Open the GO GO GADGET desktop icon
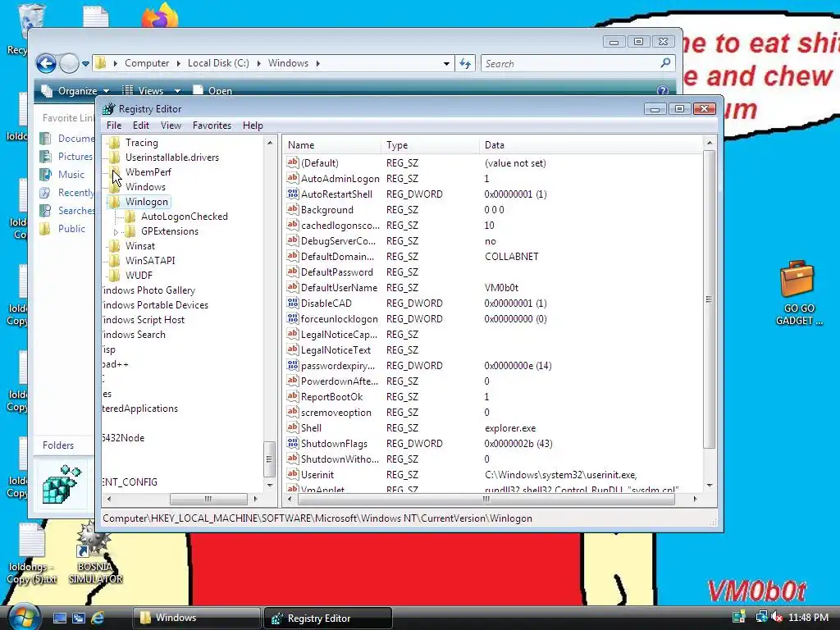The width and height of the screenshot is (840, 630). 798,294
